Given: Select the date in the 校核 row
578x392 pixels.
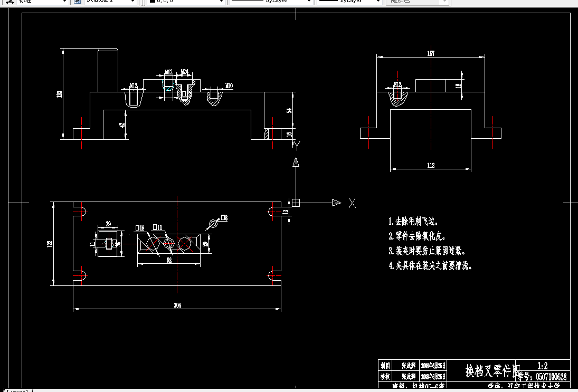Looking at the screenshot, I should 433,377.
